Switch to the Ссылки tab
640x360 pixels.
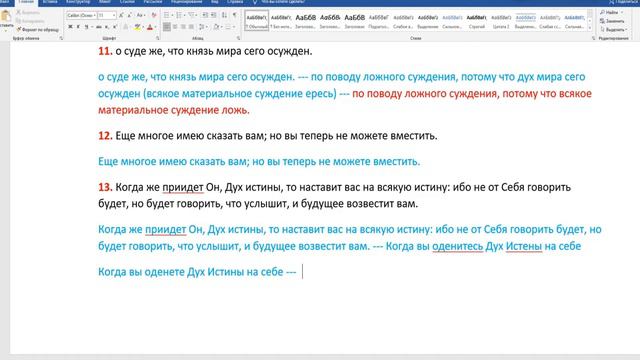click(127, 2)
